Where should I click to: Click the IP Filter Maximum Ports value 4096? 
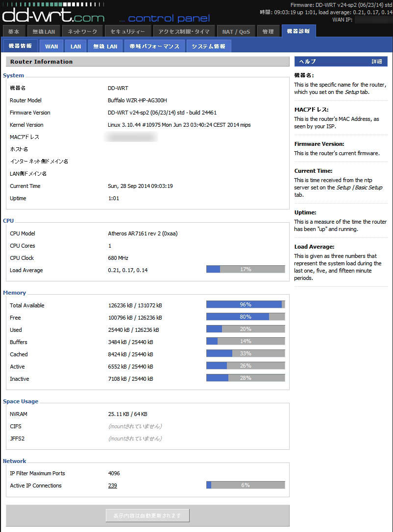coord(114,473)
